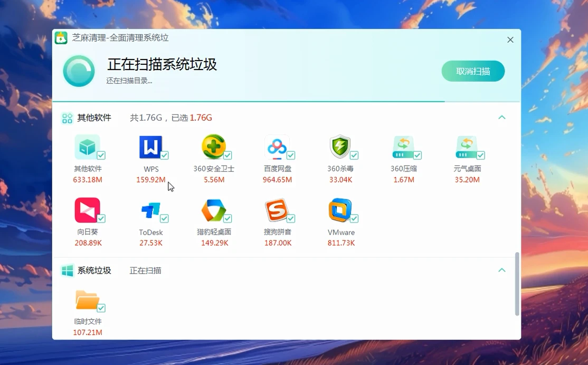Screen dimensions: 588x365
Task: Click the 猎豹轻桌面 icon
Action: 214,210
